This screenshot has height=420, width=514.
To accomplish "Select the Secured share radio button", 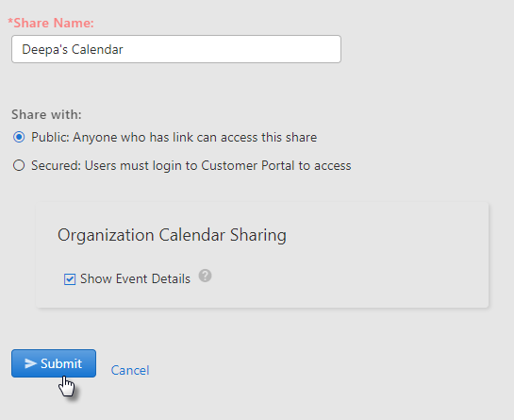I will click(19, 165).
